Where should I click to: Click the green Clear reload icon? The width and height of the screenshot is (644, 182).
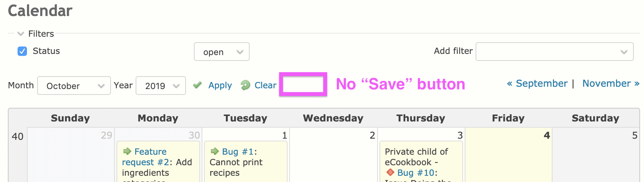click(x=245, y=85)
